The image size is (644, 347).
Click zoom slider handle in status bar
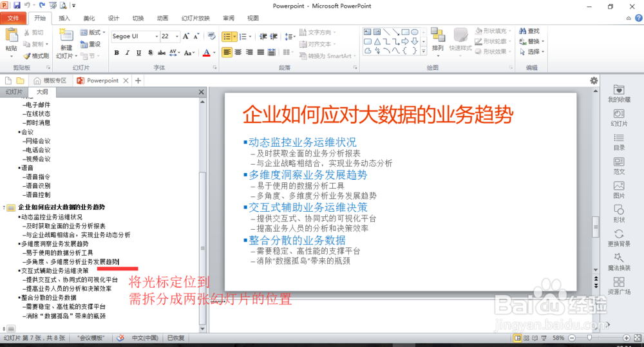(x=589, y=337)
